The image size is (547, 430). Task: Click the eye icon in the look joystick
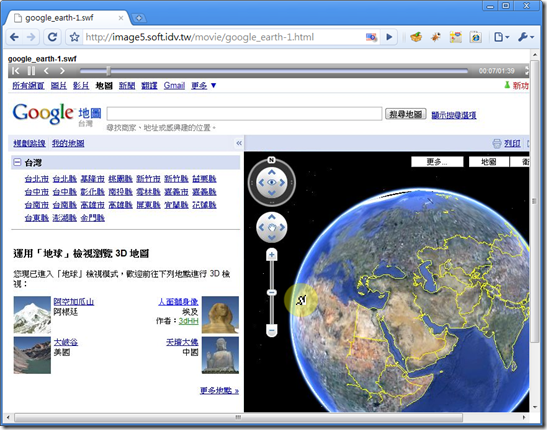(x=272, y=182)
